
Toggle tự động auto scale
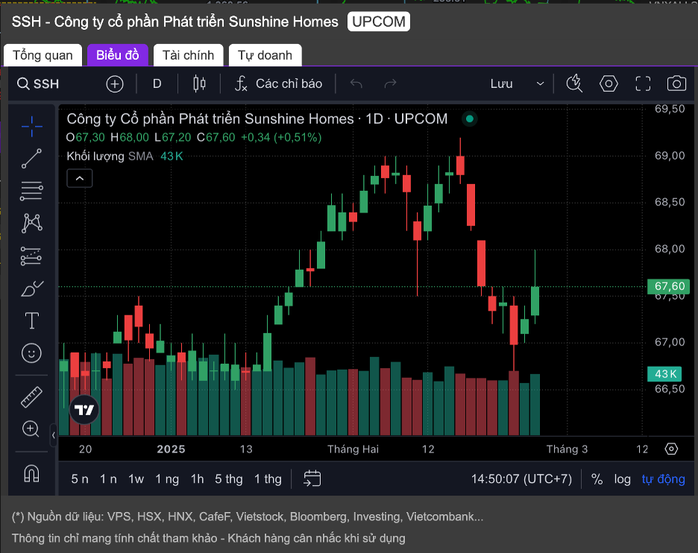point(663,479)
